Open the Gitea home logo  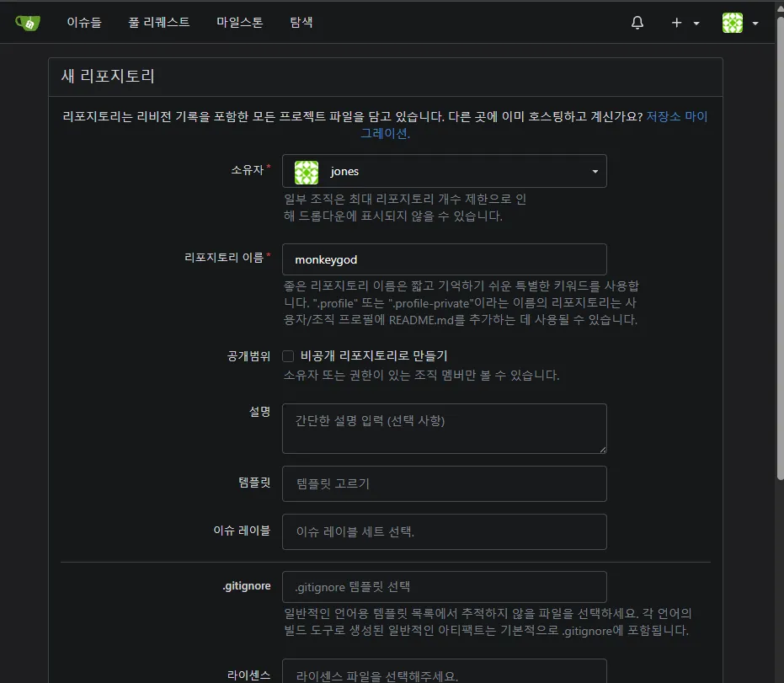pyautogui.click(x=28, y=23)
